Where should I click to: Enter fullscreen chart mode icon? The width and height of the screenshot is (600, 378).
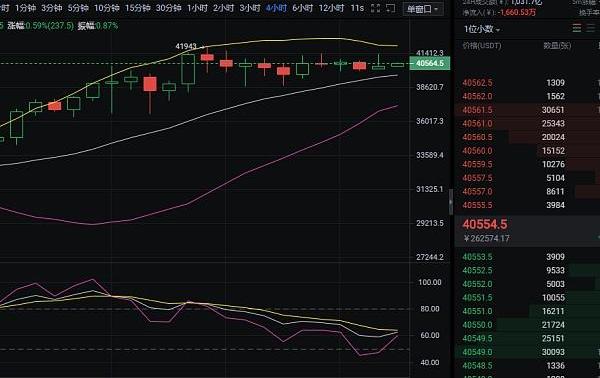point(375,8)
